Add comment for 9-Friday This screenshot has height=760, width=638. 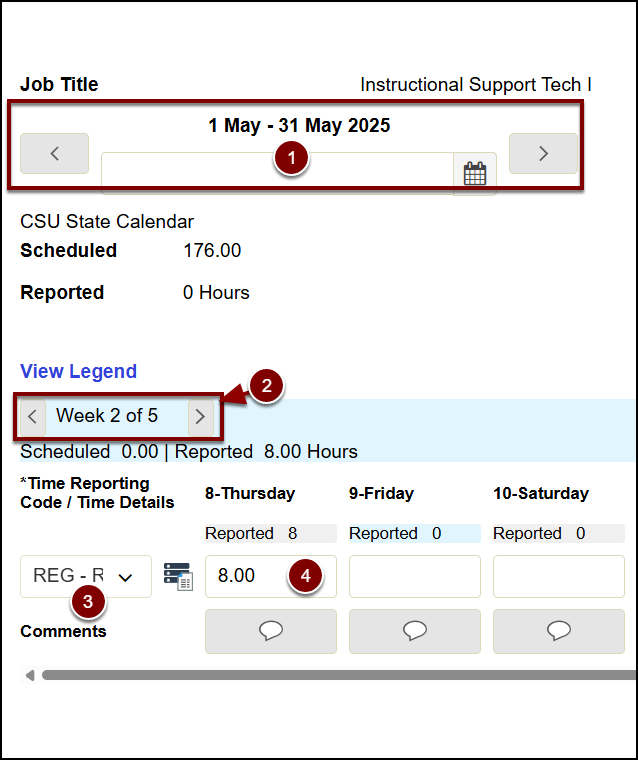pos(415,631)
